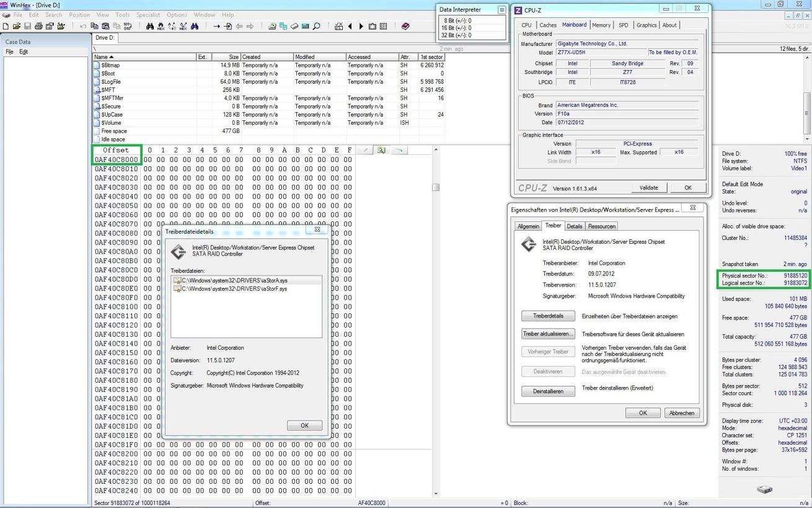812x508 pixels.
Task: Click the magnifying glass analyze icon
Action: [316, 26]
